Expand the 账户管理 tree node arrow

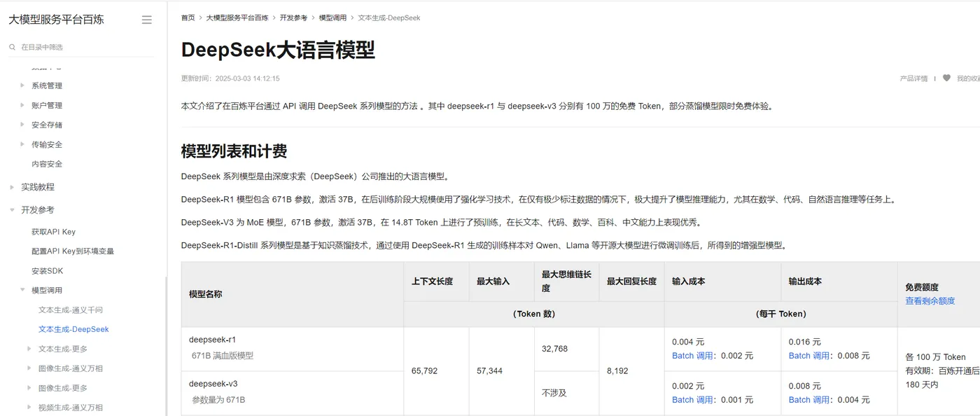[x=22, y=105]
